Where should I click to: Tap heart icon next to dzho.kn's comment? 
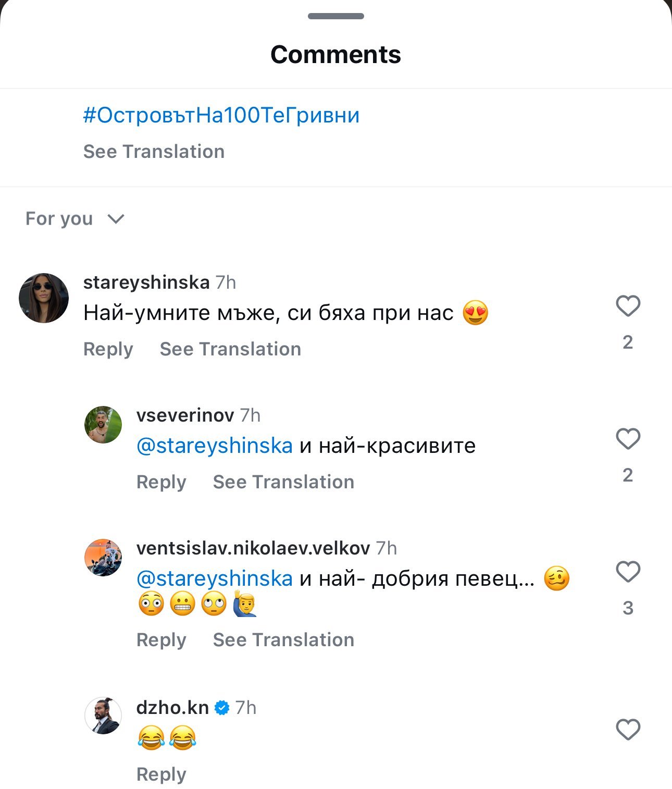[x=628, y=730]
